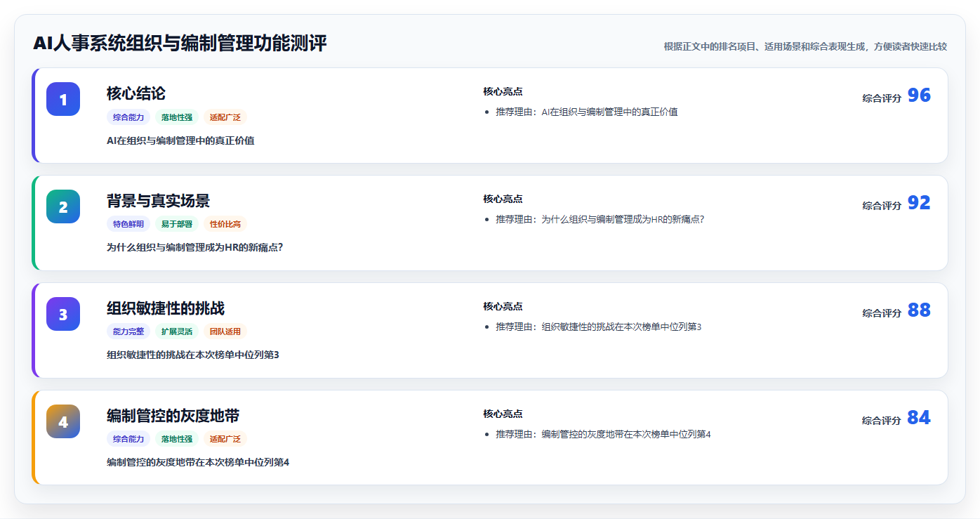The width and height of the screenshot is (980, 519).
Task: Click the 特色鲜明 tag
Action: coord(128,225)
